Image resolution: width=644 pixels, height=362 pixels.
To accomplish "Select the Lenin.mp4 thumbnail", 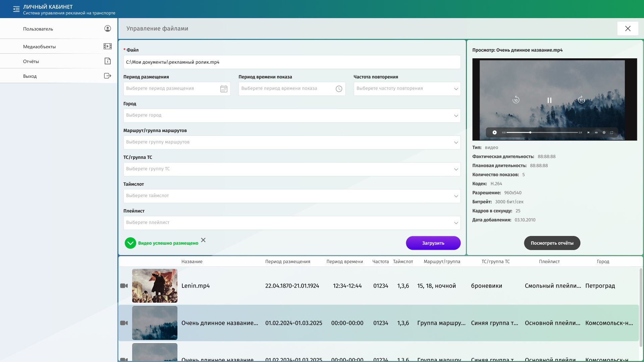I will point(155,286).
